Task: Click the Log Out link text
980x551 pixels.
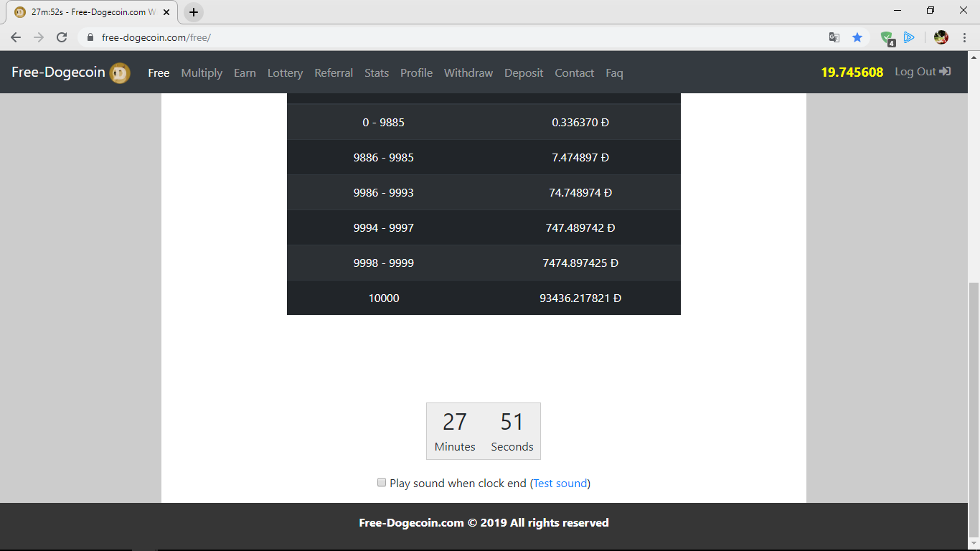Action: (915, 72)
